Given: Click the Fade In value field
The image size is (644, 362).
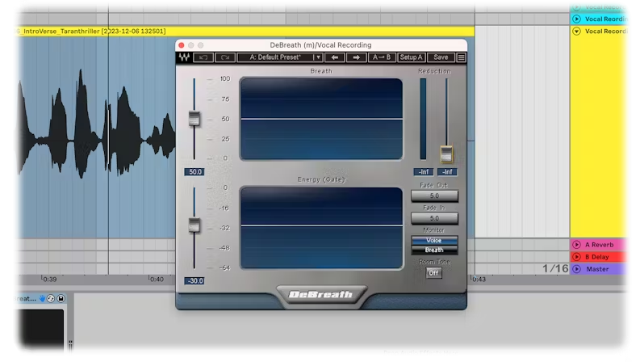Looking at the screenshot, I should pyautogui.click(x=434, y=218).
